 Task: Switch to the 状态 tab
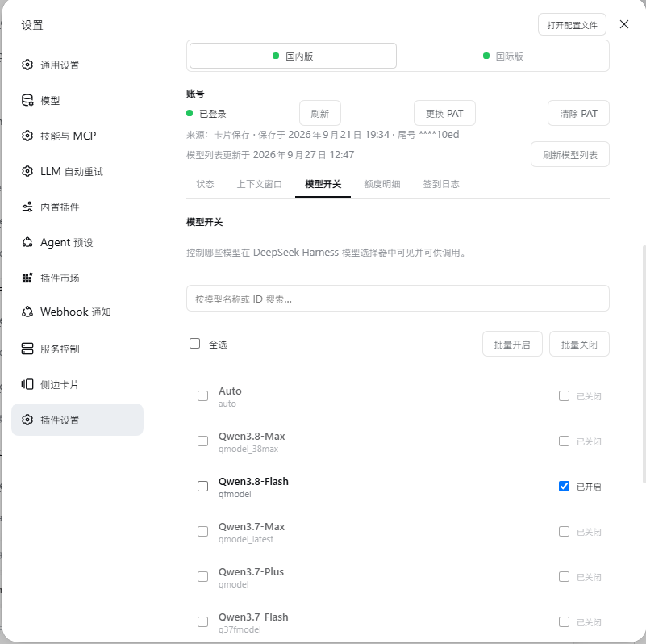(x=205, y=184)
